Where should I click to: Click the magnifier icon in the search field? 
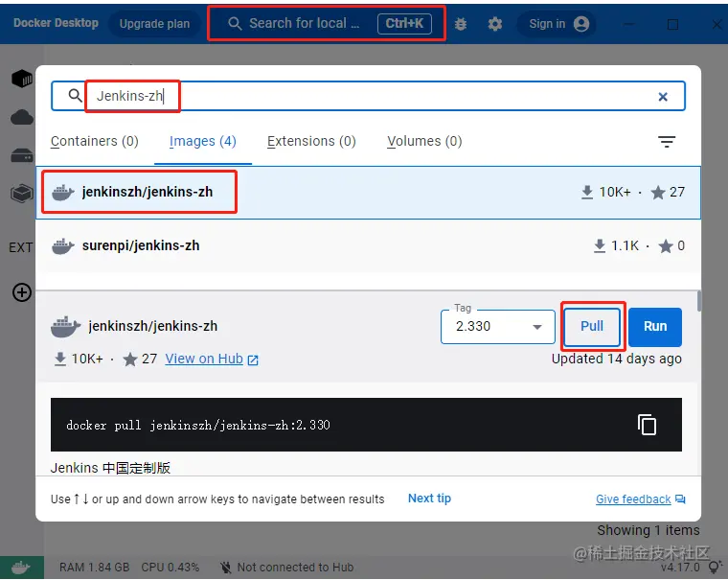76,96
